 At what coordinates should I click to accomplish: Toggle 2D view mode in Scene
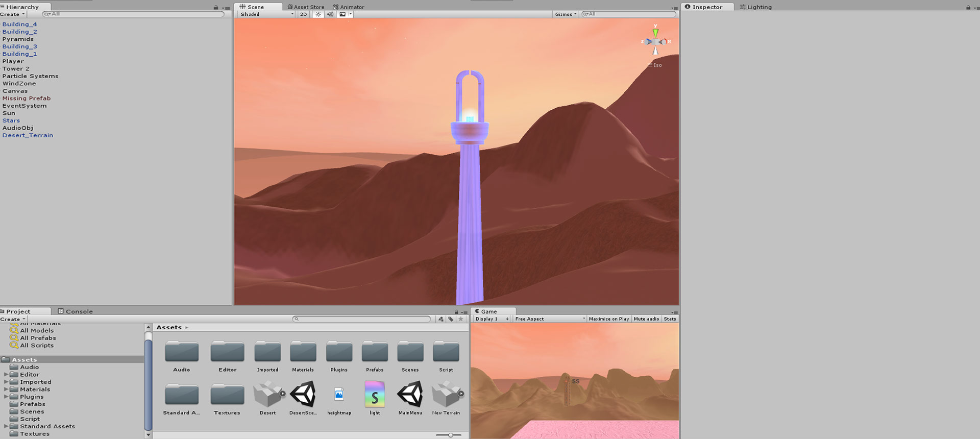(x=304, y=14)
